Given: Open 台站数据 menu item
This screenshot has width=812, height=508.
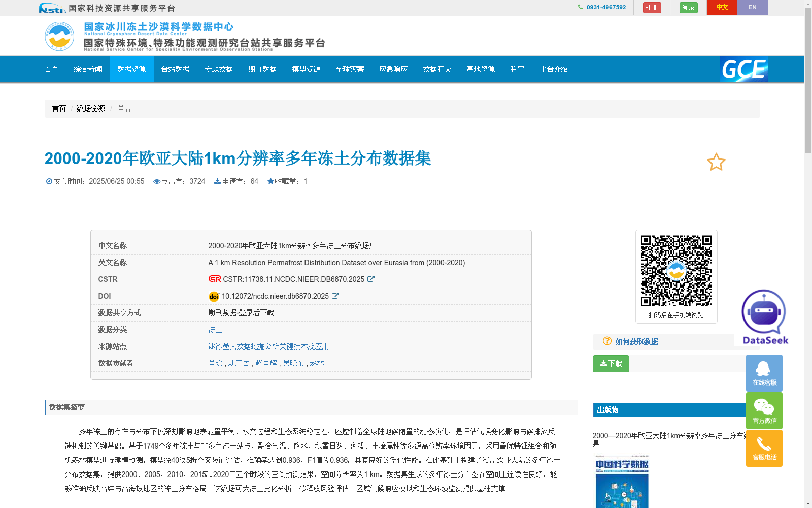Looking at the screenshot, I should [x=176, y=69].
